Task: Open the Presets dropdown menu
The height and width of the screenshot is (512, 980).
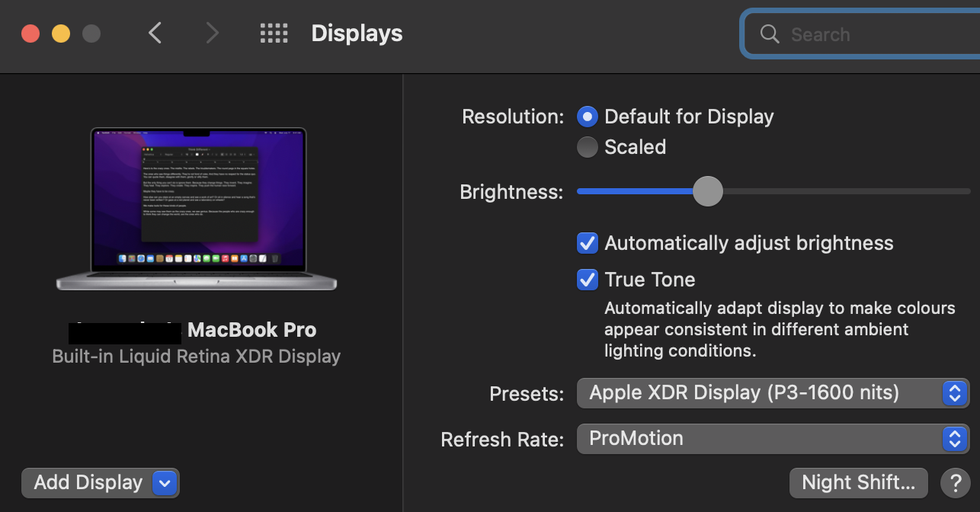Action: pos(773,393)
